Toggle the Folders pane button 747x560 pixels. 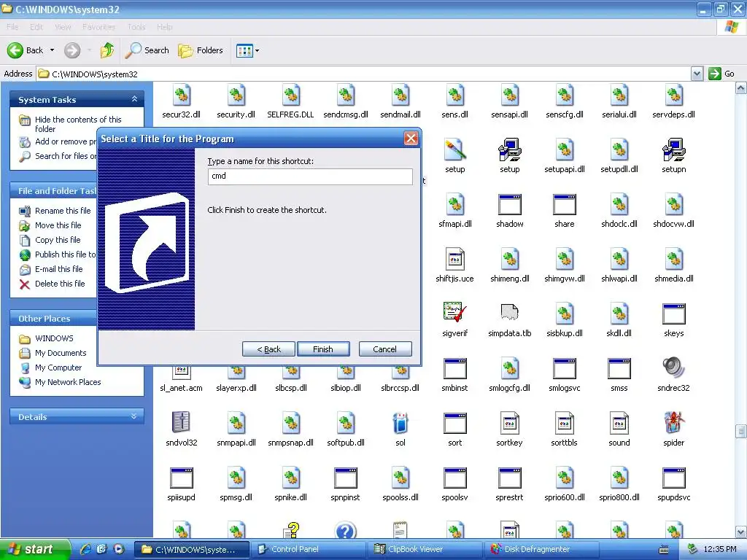pos(200,50)
